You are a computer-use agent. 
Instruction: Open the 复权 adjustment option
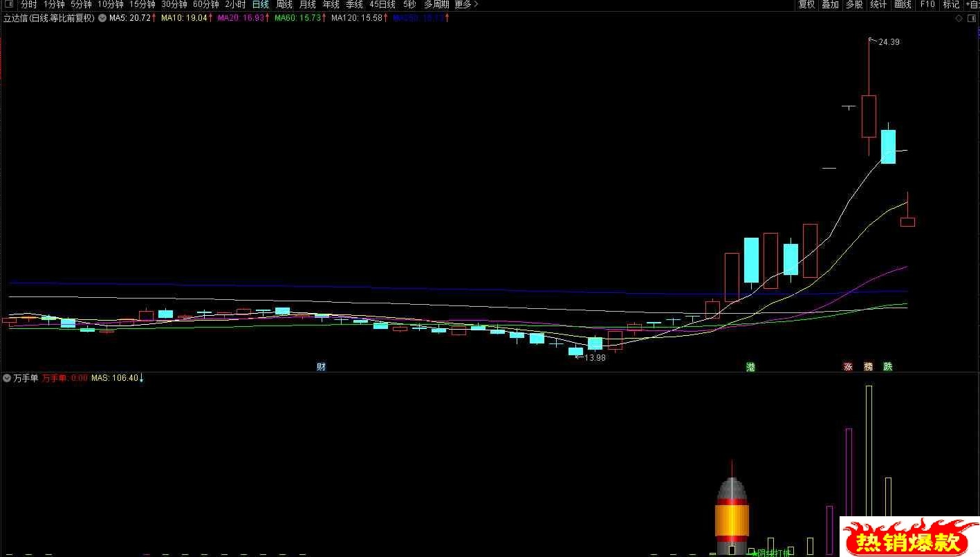806,4
